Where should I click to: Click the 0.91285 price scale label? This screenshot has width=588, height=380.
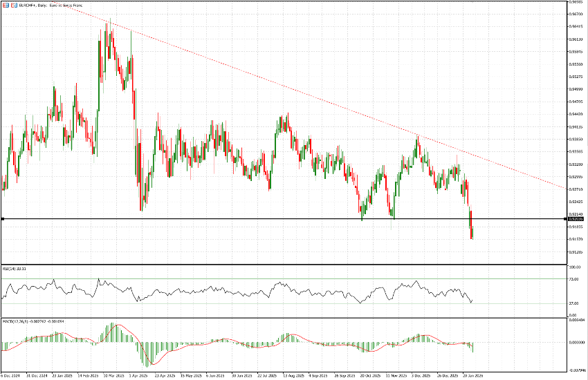575,251
